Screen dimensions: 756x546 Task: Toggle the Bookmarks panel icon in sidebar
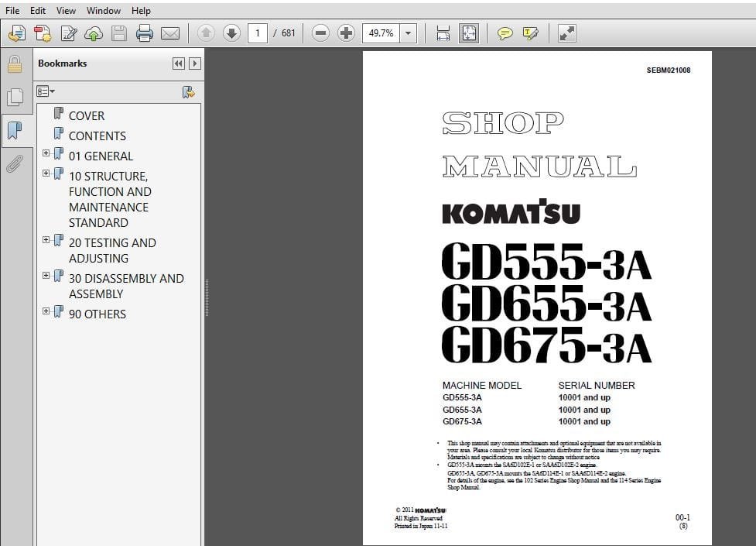pos(15,130)
